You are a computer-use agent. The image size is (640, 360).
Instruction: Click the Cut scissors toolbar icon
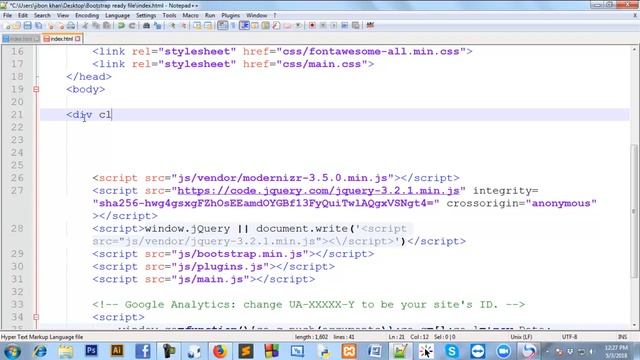pyautogui.click(x=85, y=26)
